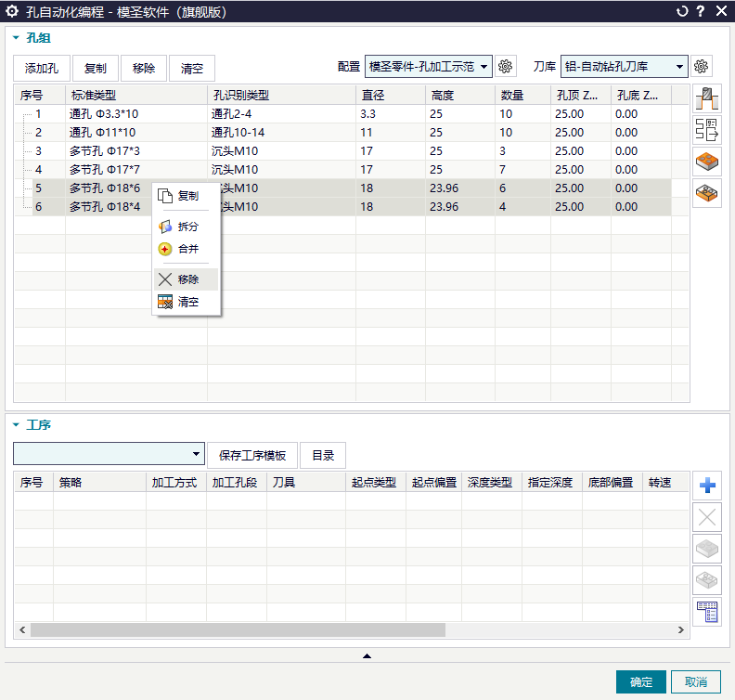Click the 孔识别类型 column header
The height and width of the screenshot is (700, 735).
pos(282,96)
